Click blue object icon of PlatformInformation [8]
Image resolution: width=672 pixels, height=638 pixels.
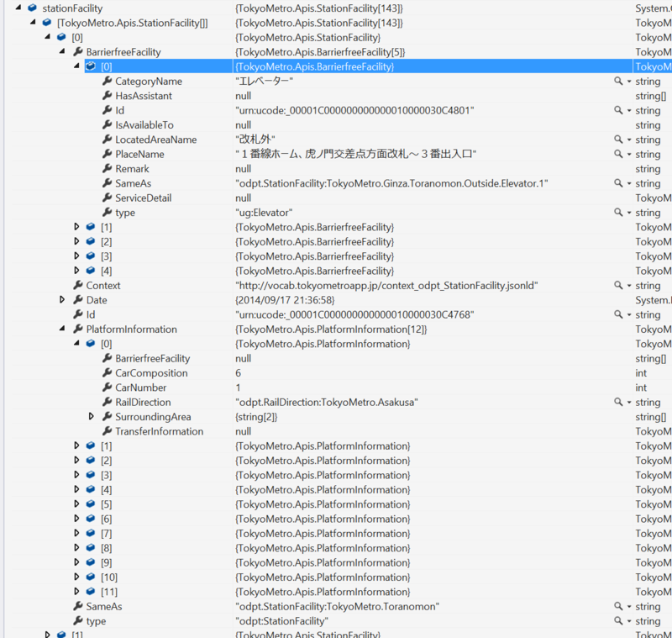pos(91,547)
